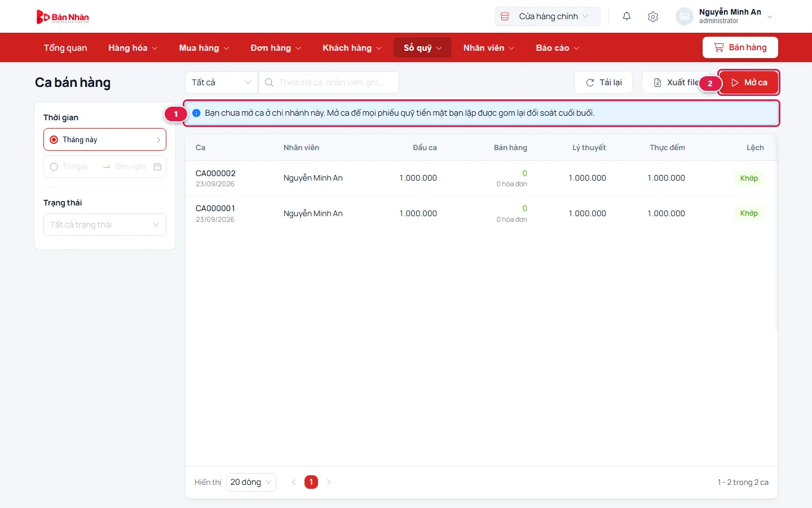Click the calendar icon in date range
The image size is (812, 508).
tap(157, 167)
